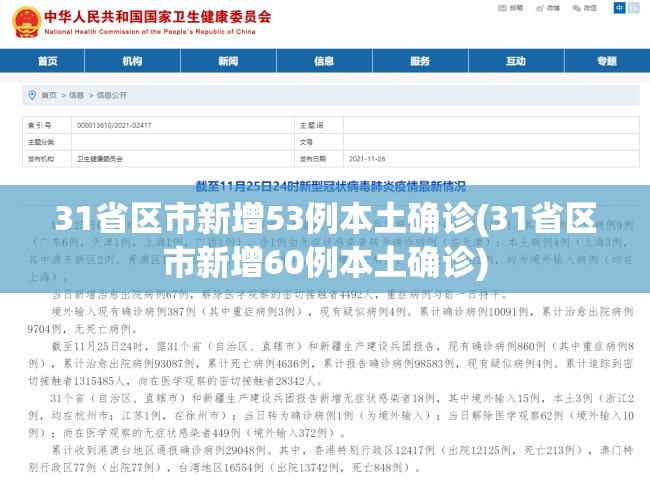
Task: Switch language to En English
Action: [633, 8]
